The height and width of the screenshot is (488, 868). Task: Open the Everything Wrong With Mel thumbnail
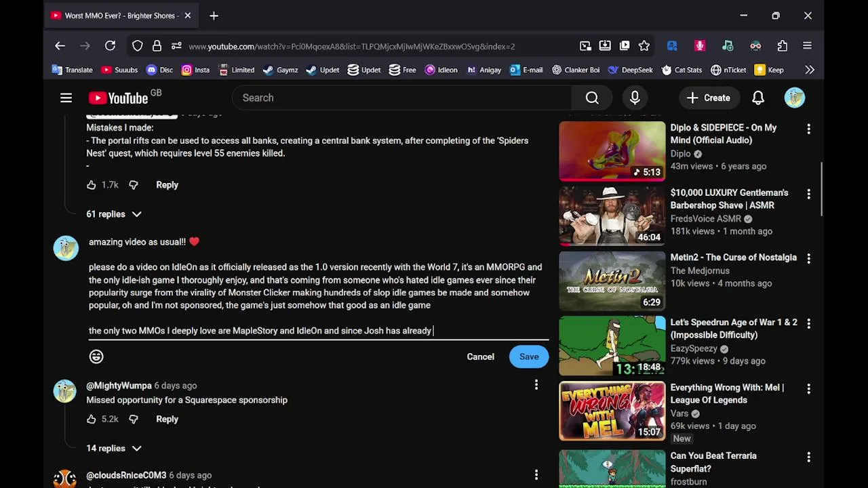[x=612, y=411]
